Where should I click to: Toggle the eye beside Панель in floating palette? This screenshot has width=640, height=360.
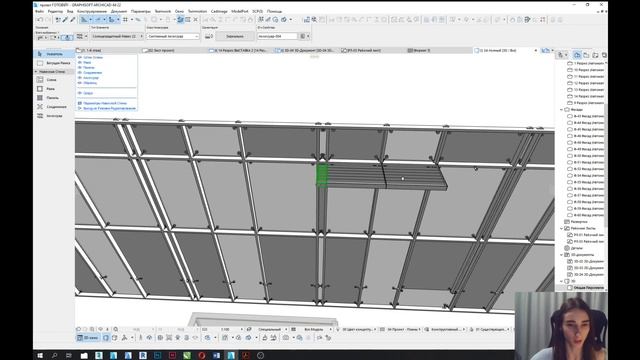click(80, 67)
